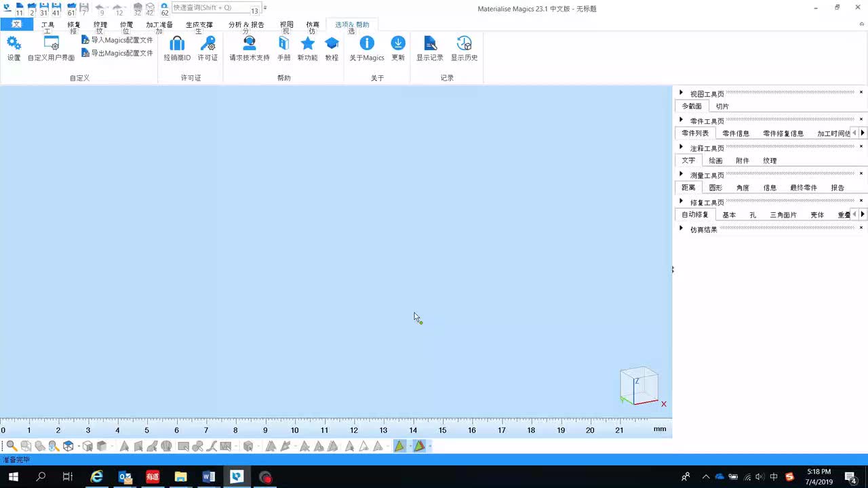Screen dimensions: 868x488
Task: Open the 文件 file tab
Action: click(x=16, y=24)
